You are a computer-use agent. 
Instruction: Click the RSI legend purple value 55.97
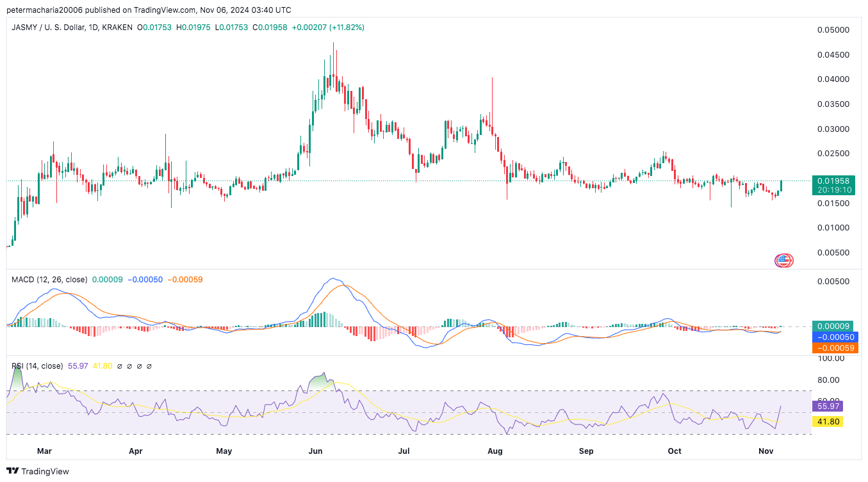pos(78,366)
